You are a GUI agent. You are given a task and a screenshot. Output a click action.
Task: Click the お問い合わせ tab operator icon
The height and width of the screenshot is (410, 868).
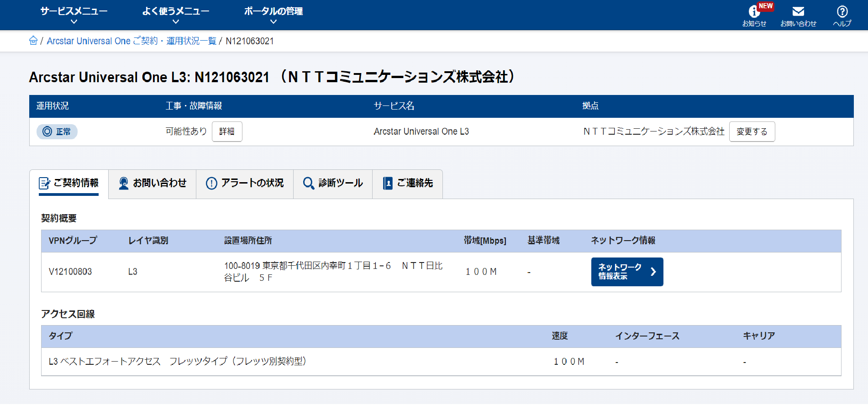pos(123,183)
